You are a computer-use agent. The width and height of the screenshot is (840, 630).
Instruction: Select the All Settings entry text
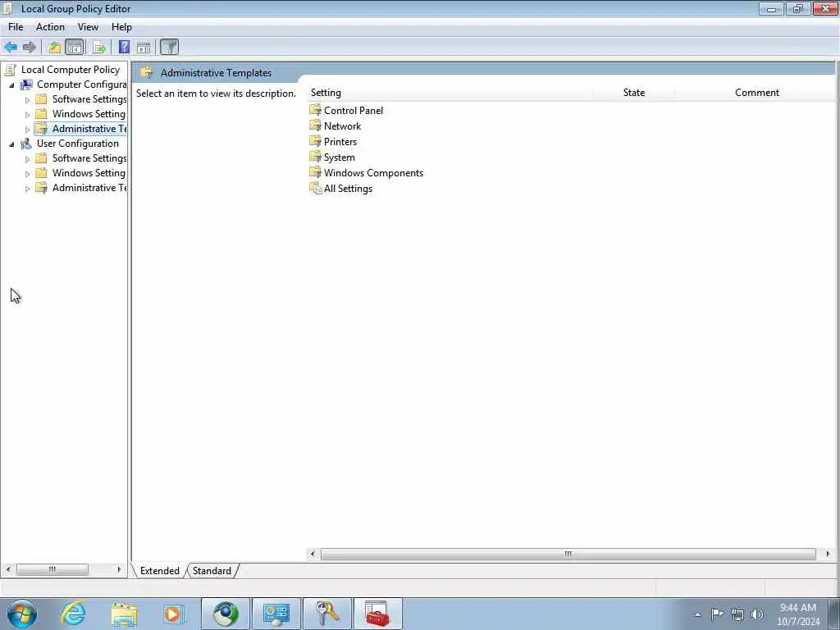pyautogui.click(x=348, y=189)
